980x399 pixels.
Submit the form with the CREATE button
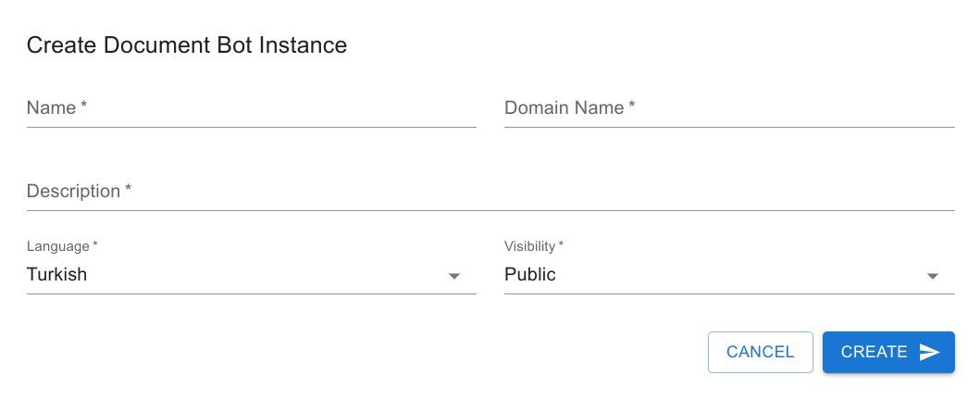(x=888, y=352)
